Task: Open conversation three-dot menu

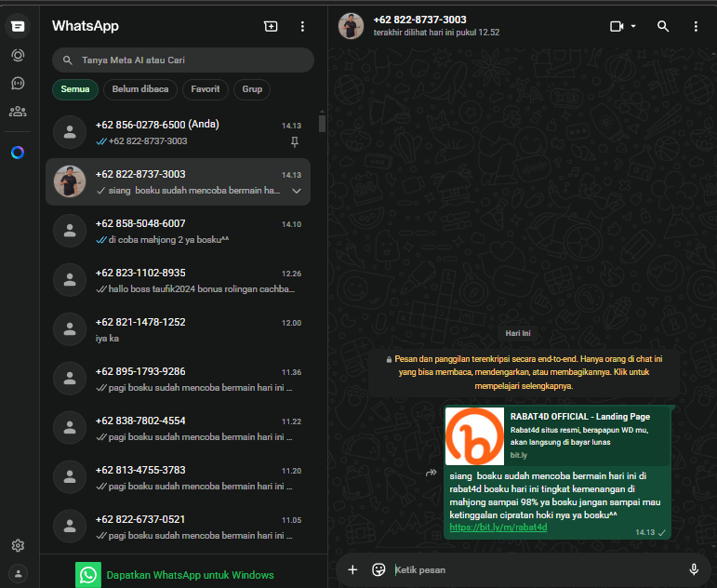Action: point(696,27)
